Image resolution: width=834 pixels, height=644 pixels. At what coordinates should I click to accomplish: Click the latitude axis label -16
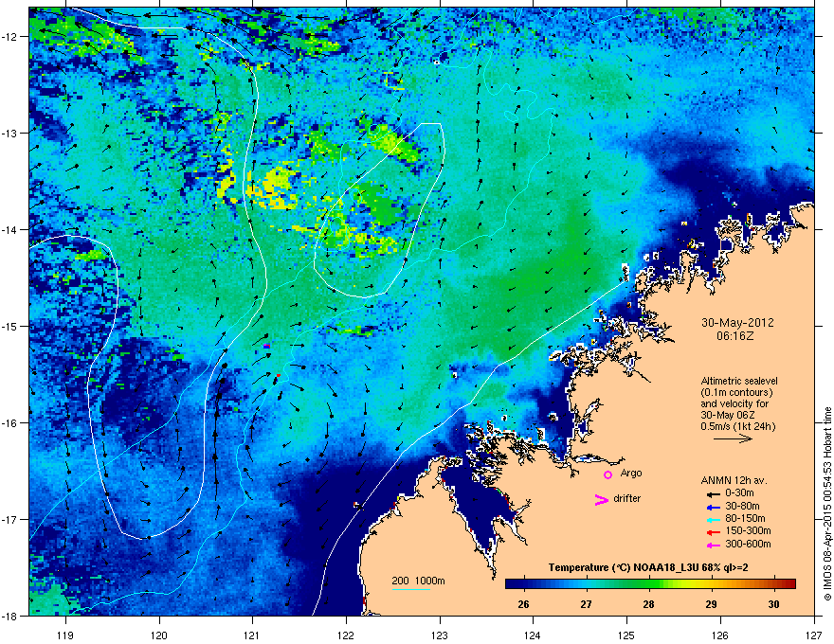click(10, 422)
